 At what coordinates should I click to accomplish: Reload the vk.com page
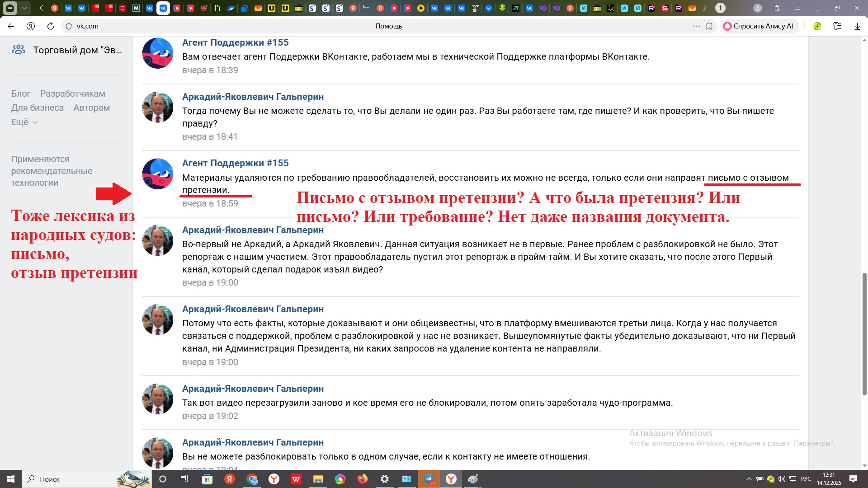point(51,26)
